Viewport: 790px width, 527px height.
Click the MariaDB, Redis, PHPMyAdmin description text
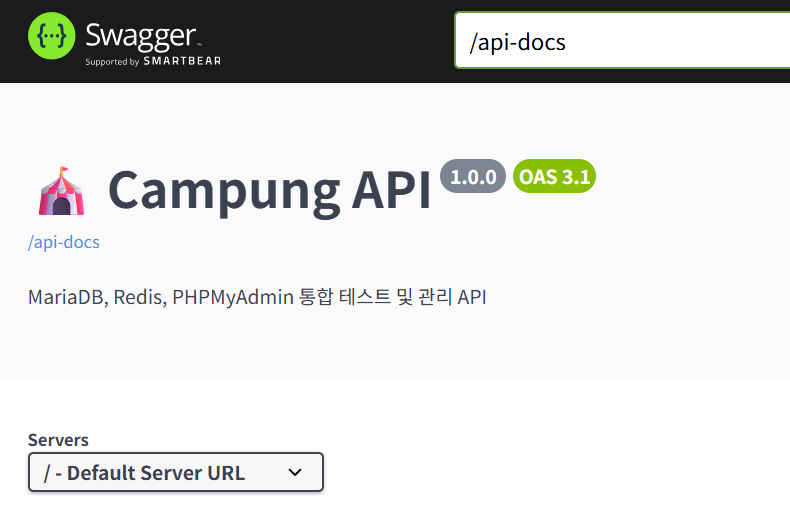(257, 297)
